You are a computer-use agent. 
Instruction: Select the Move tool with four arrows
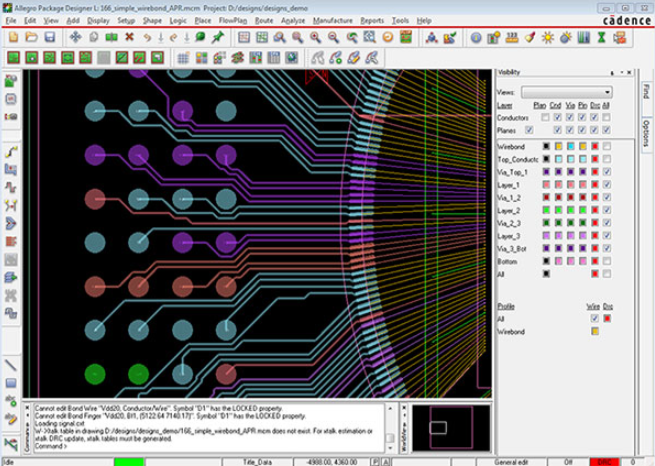75,37
